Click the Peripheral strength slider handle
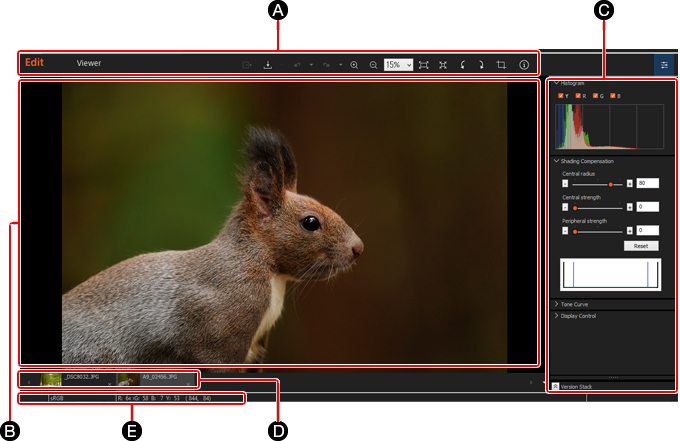 [x=575, y=232]
